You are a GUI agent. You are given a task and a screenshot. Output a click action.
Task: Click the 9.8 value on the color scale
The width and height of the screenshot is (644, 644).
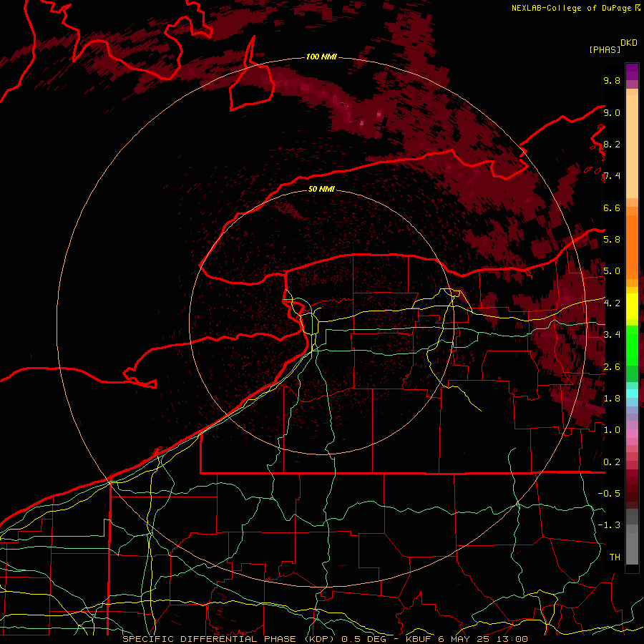612,80
